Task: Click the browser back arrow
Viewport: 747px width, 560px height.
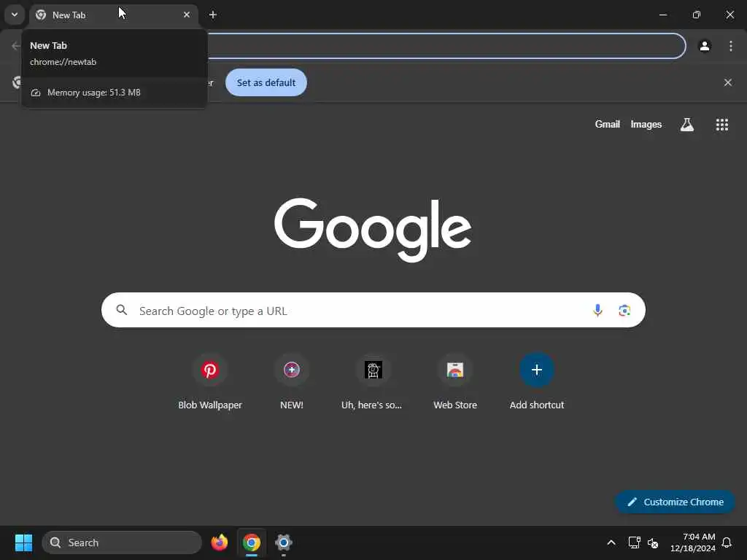Action: click(16, 46)
